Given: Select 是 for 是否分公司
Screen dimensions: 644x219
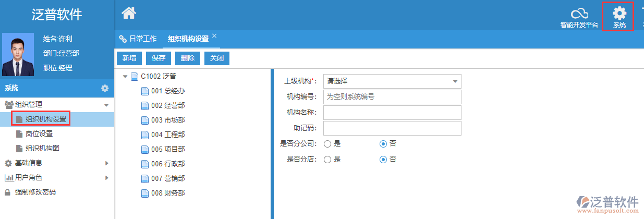Looking at the screenshot, I should point(327,144).
